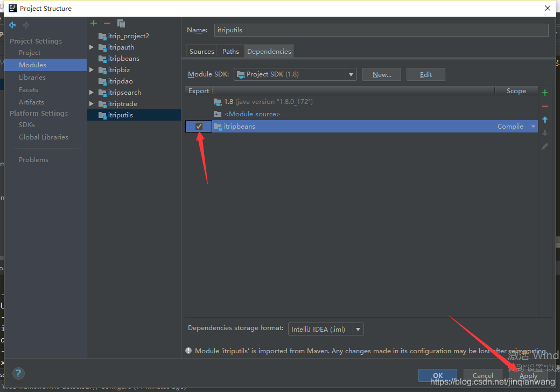Open SDKs under Platform Settings
The height and width of the screenshot is (392, 560).
pyautogui.click(x=27, y=125)
